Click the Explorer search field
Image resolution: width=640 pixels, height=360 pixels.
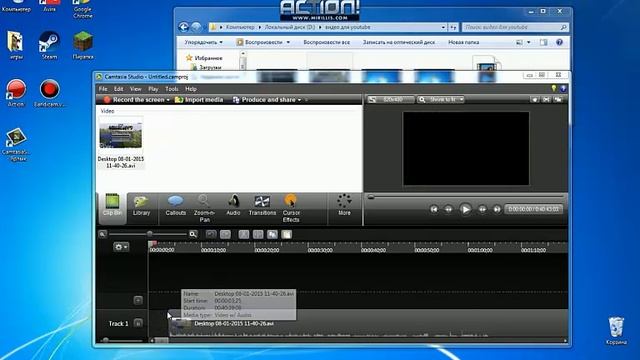pos(516,27)
